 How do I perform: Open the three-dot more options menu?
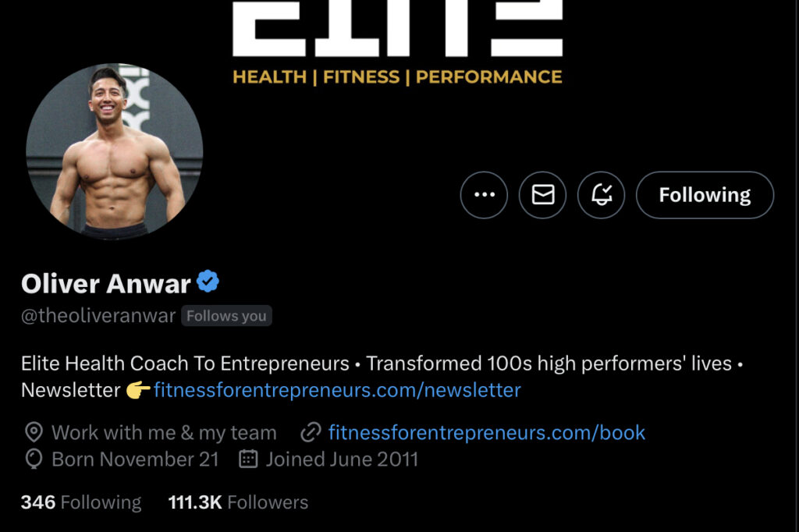484,195
